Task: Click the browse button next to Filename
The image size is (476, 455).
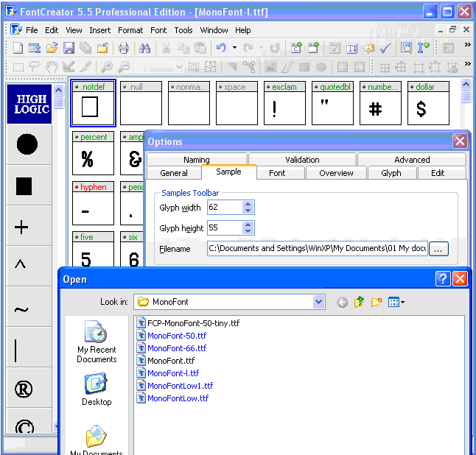Action: click(x=438, y=249)
